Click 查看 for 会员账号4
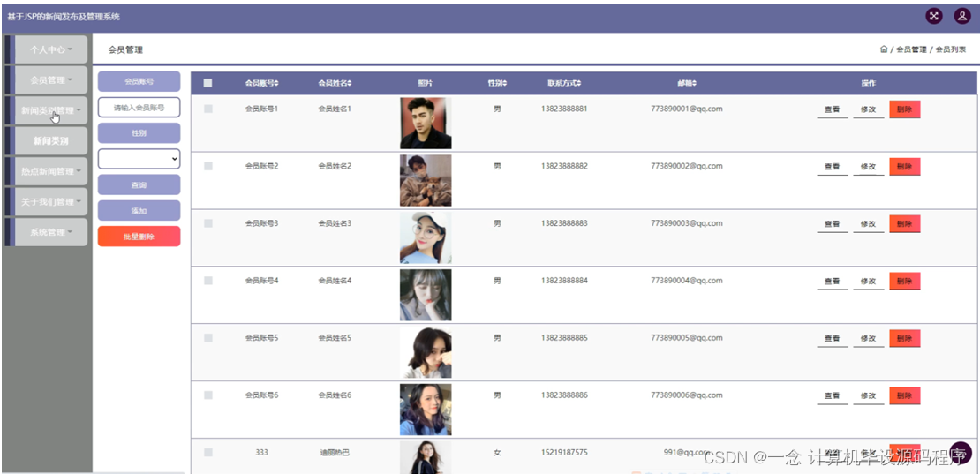 tap(832, 281)
